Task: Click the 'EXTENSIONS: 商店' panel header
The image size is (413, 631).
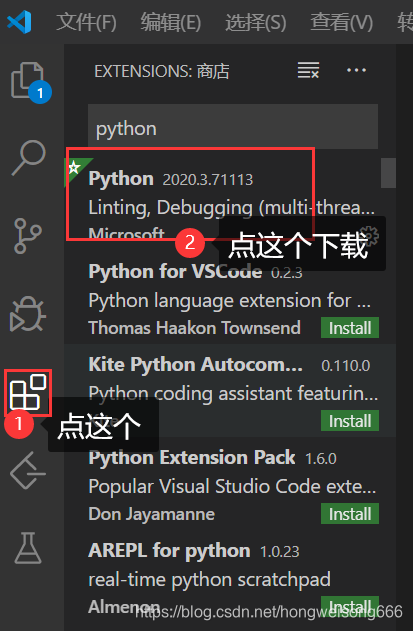Action: [x=162, y=71]
